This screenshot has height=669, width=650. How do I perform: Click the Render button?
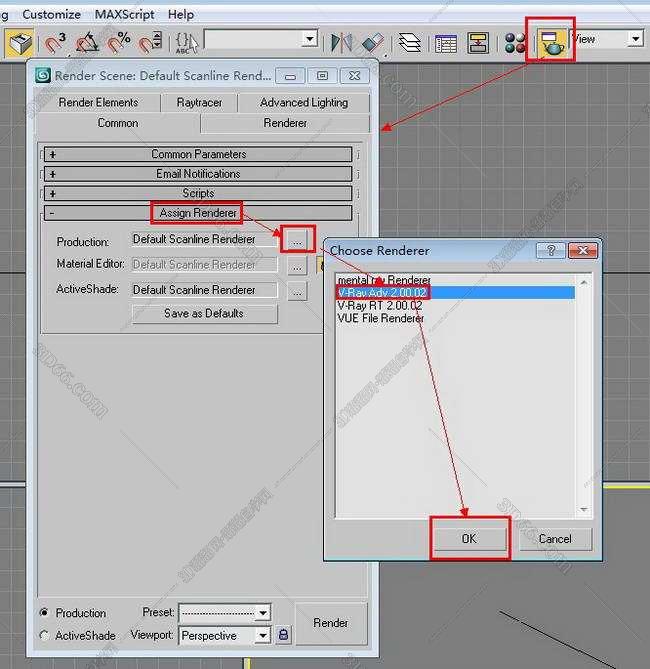click(x=331, y=623)
